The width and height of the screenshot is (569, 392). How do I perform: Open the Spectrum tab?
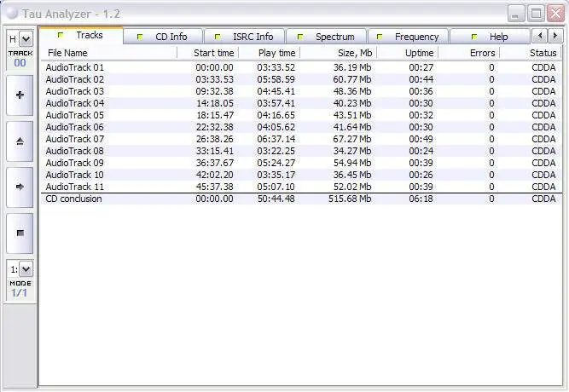[x=326, y=37]
